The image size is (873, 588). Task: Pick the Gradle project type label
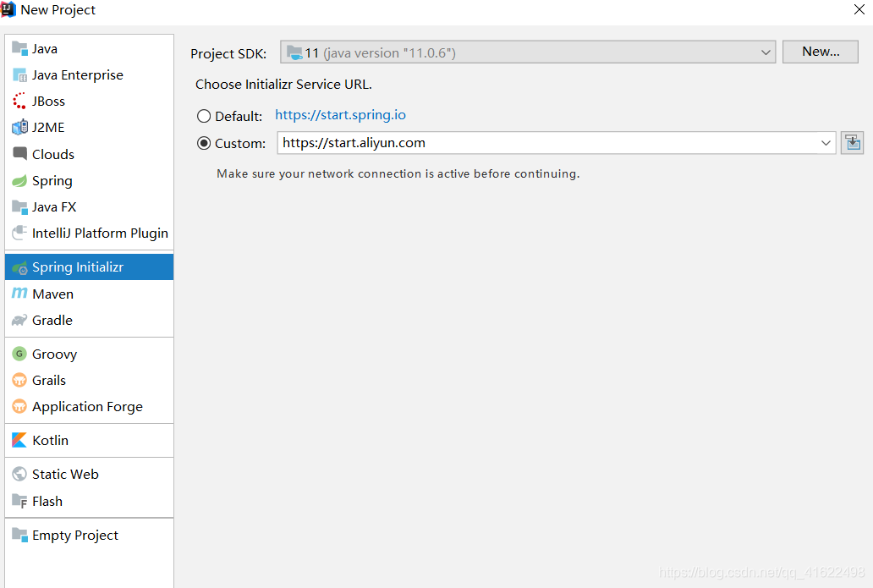click(x=52, y=320)
